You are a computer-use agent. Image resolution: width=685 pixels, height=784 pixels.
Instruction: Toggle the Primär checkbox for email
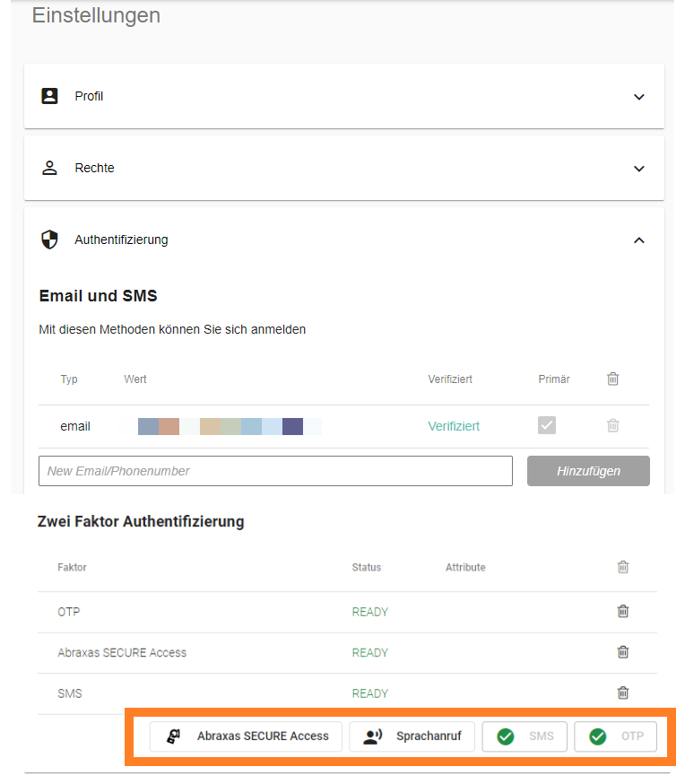547,425
